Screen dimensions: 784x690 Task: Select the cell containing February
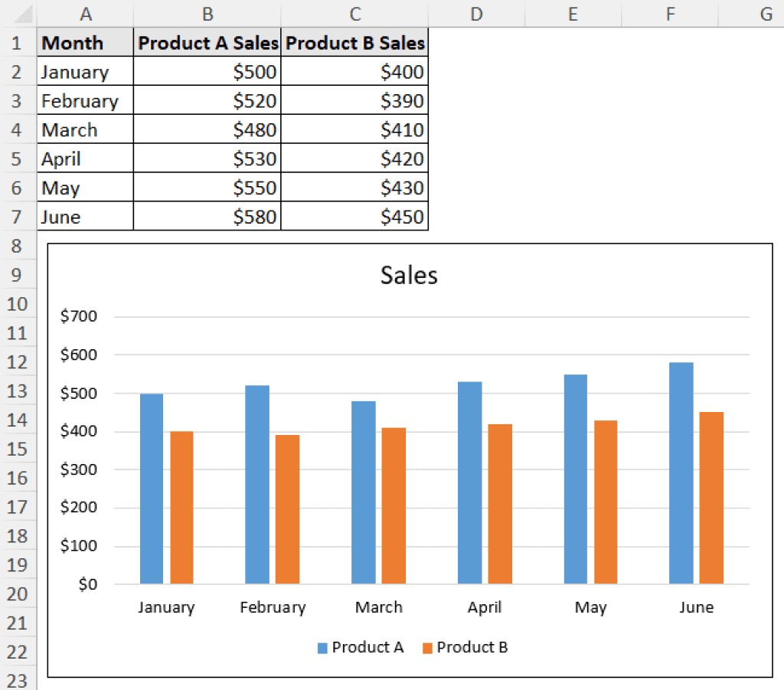(85, 100)
